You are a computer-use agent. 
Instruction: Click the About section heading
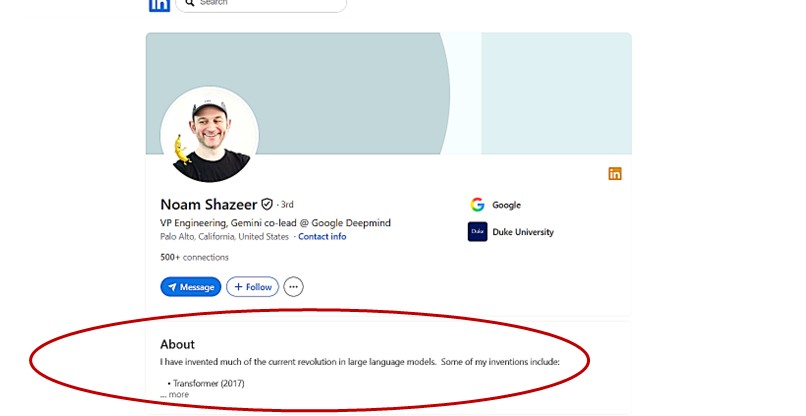tap(177, 344)
